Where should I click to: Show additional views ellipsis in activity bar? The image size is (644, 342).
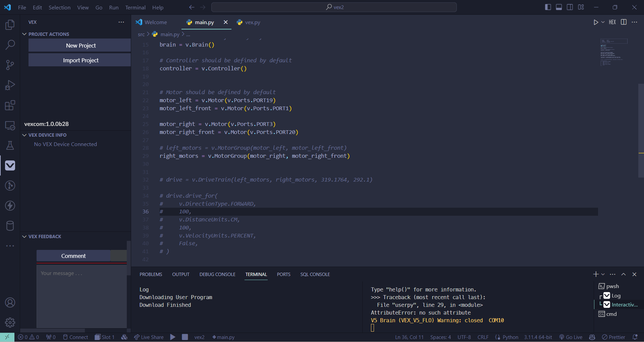click(x=10, y=246)
